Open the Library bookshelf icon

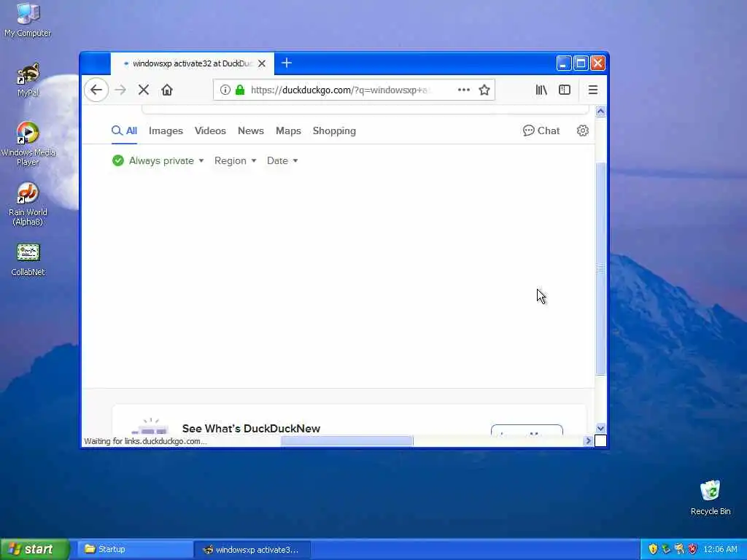pos(541,90)
